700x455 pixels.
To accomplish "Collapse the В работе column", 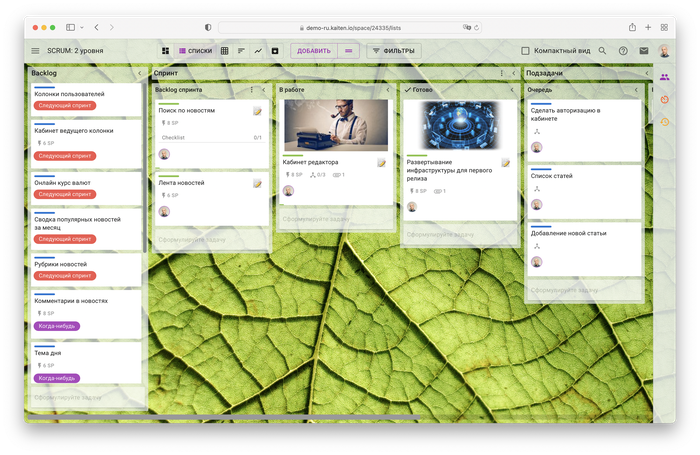I will pos(391,90).
